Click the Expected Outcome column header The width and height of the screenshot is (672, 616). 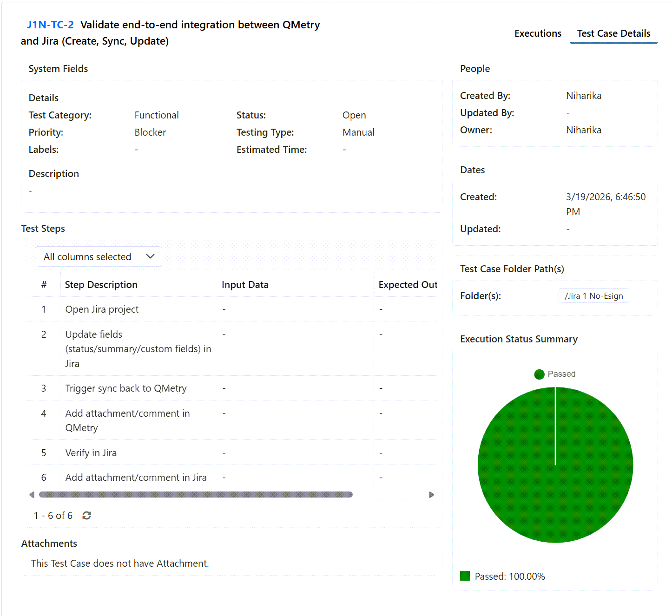pyautogui.click(x=407, y=285)
